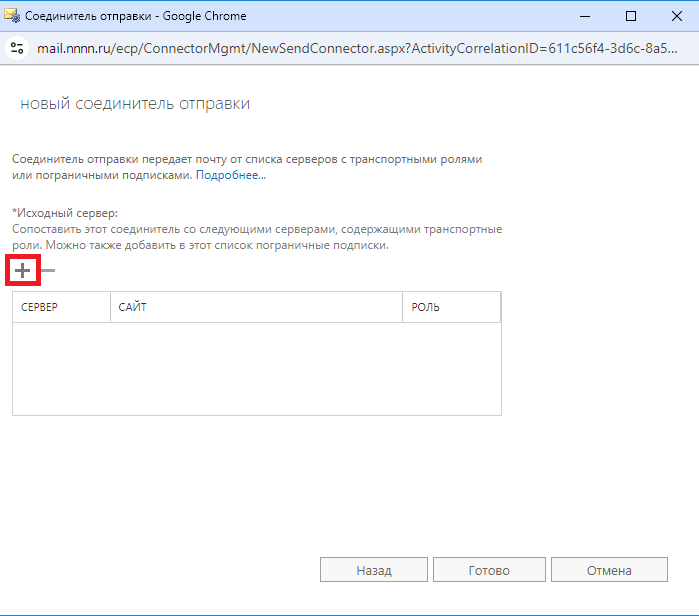This screenshot has width=699, height=616.
Task: Open the Подробнее link
Action: 230,175
